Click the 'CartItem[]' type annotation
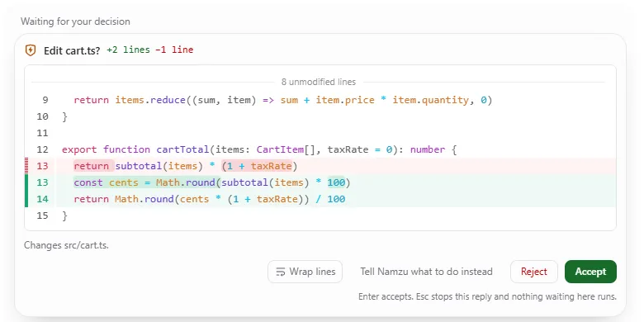Viewport: 644px width, 322px height. coord(286,149)
